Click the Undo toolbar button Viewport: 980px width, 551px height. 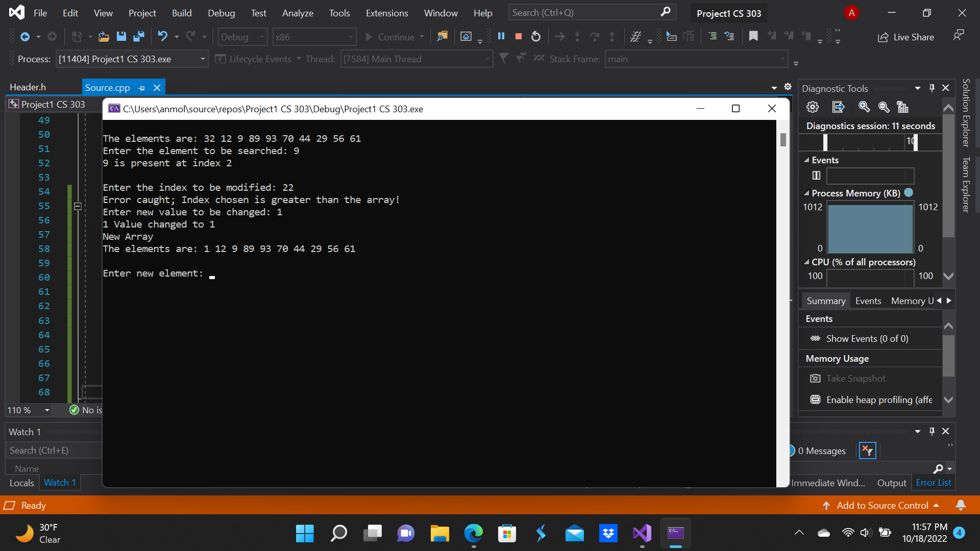(162, 36)
